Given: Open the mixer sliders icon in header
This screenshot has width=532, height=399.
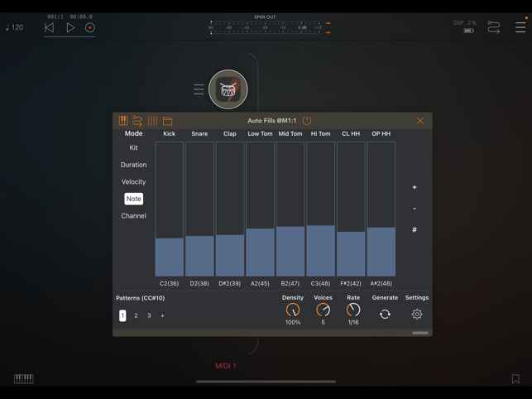Looking at the screenshot, I should coord(152,121).
